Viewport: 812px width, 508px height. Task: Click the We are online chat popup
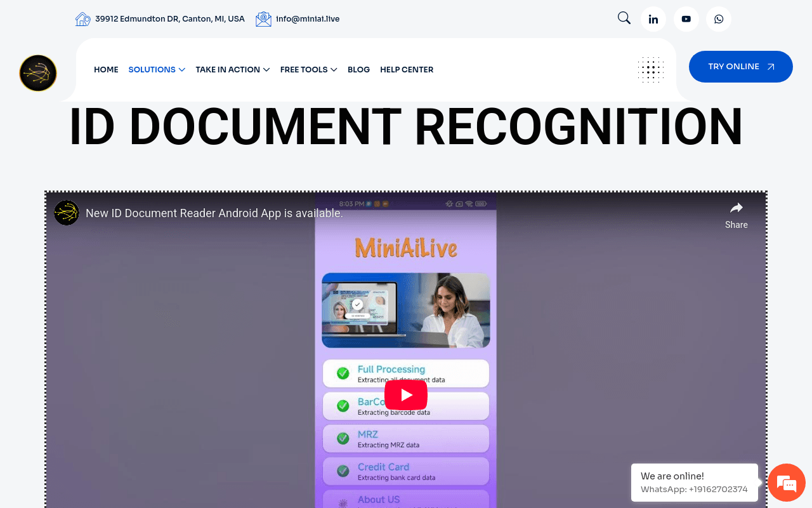[x=695, y=483]
